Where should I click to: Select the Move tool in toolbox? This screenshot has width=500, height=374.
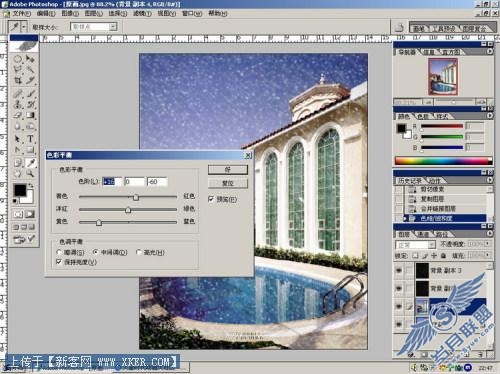pyautogui.click(x=30, y=59)
